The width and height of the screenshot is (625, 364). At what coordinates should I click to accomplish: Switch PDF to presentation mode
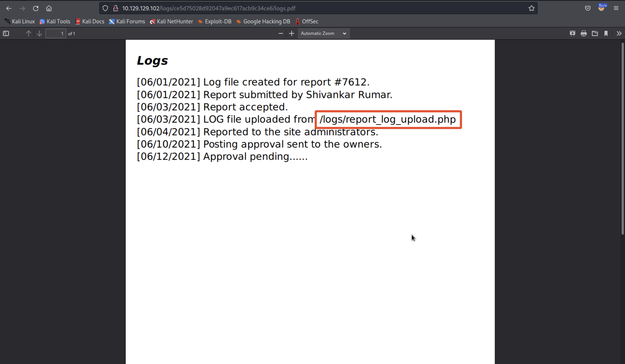tap(572, 33)
